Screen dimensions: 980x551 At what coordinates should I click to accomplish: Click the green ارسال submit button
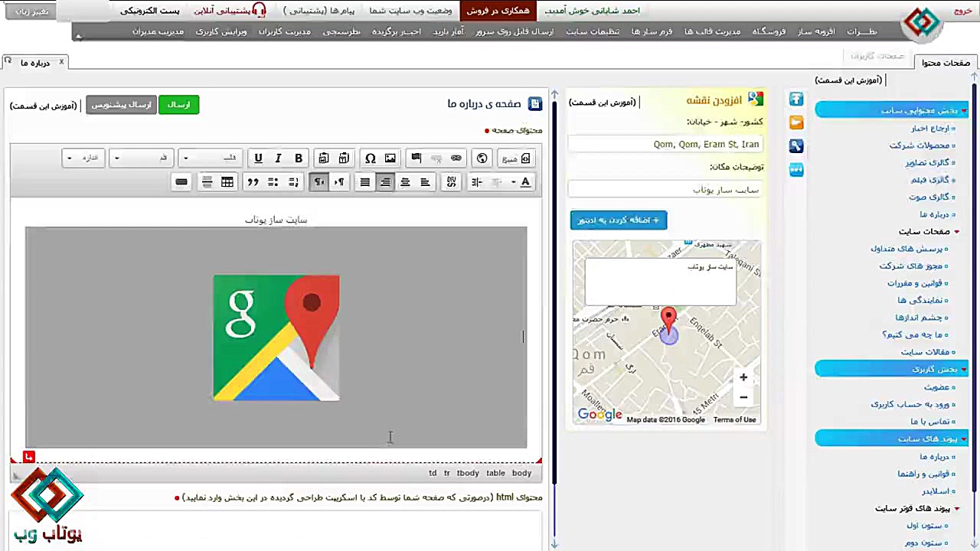point(178,104)
